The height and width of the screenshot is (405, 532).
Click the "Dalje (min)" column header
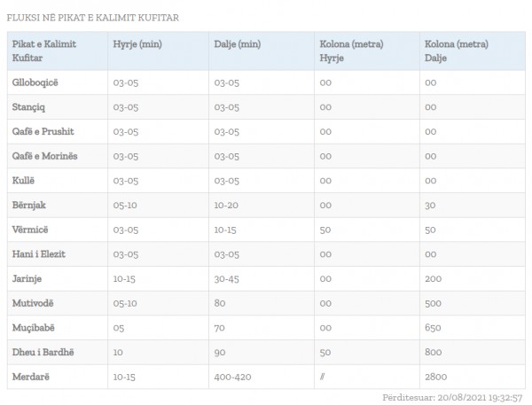pos(237,43)
